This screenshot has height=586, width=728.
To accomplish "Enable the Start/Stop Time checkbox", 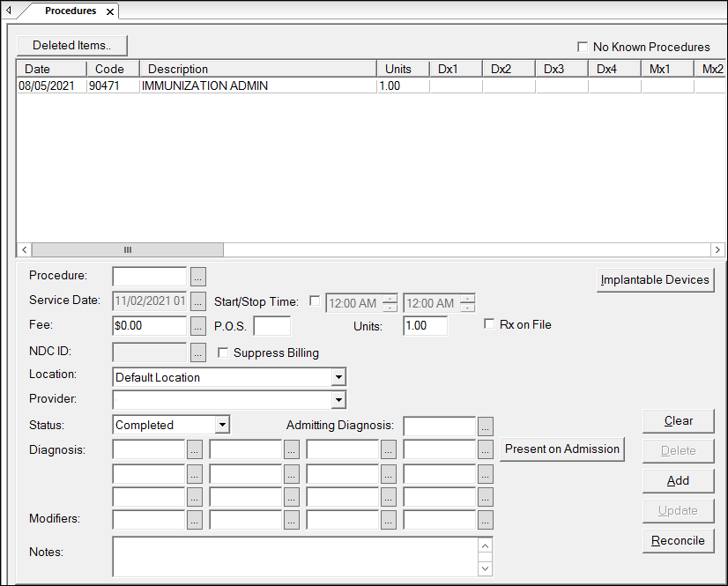I will [x=315, y=300].
